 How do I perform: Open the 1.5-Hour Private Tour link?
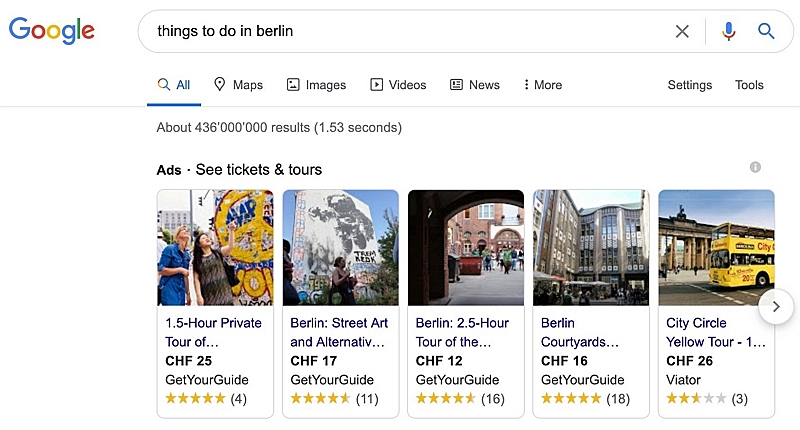click(x=213, y=332)
